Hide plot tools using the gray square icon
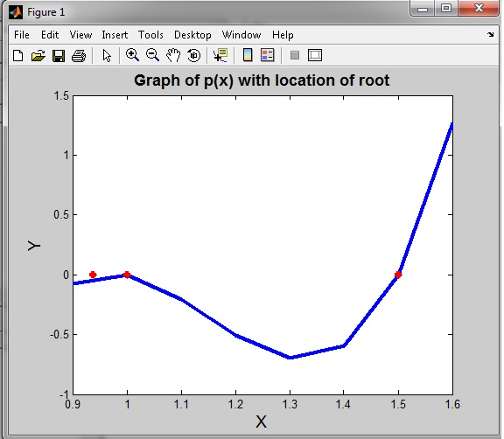 tap(295, 55)
